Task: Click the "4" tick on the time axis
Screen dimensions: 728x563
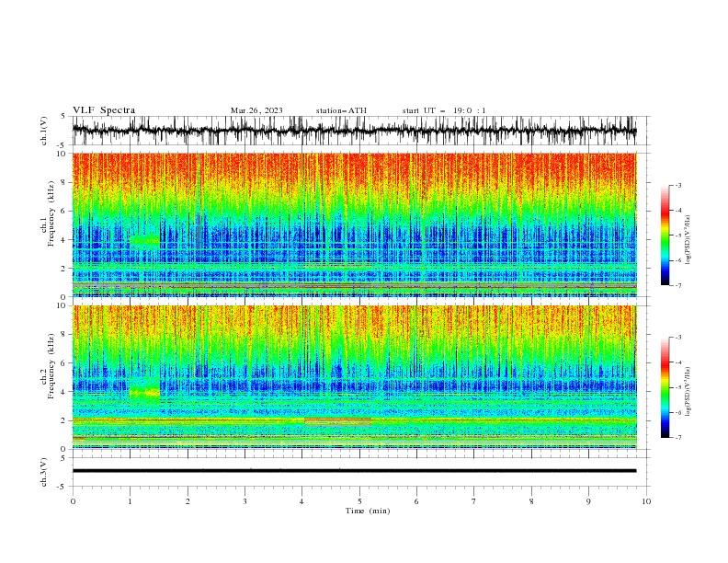Action: pyautogui.click(x=302, y=501)
